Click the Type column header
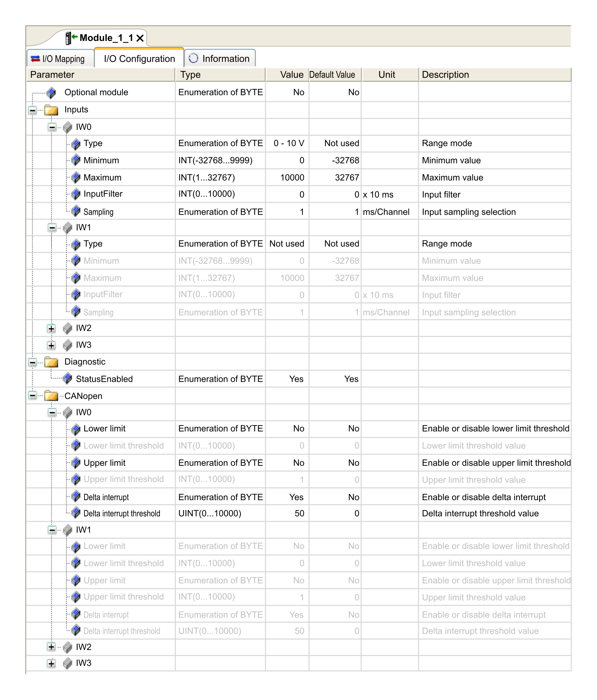The height and width of the screenshot is (700, 597). point(220,75)
